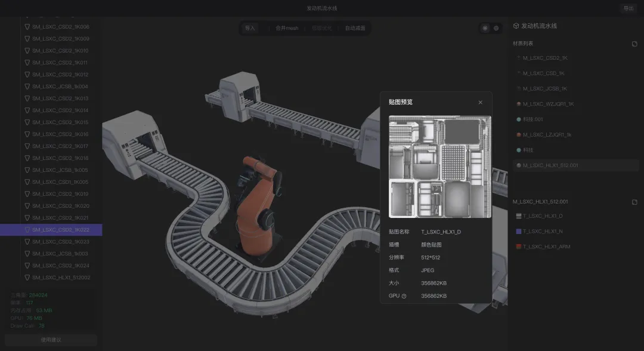The image size is (644, 351).
Task: Click the cube icon beside 发动机流水线
Action: pos(516,26)
